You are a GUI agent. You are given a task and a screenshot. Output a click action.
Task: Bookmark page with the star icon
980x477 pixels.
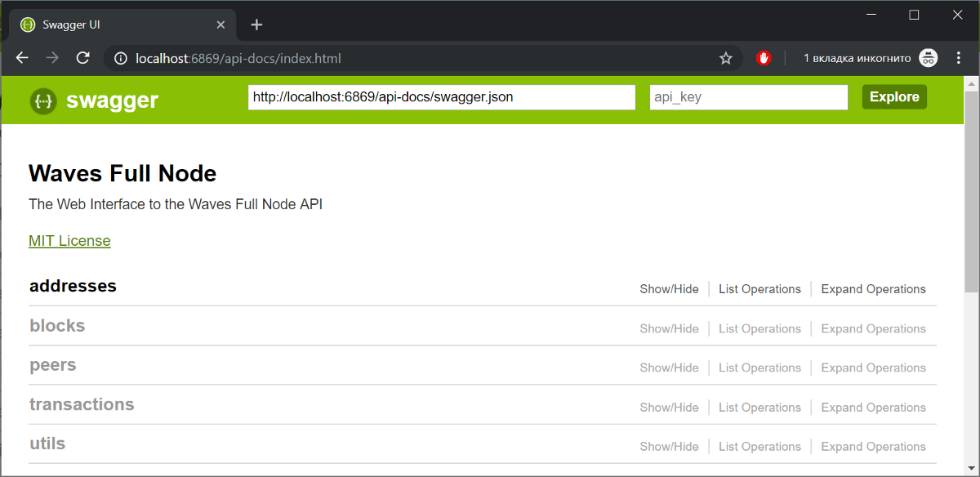pyautogui.click(x=725, y=58)
